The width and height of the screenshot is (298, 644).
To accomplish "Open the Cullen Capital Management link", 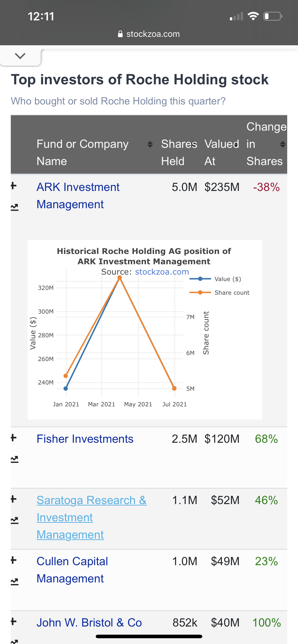I will click(72, 570).
